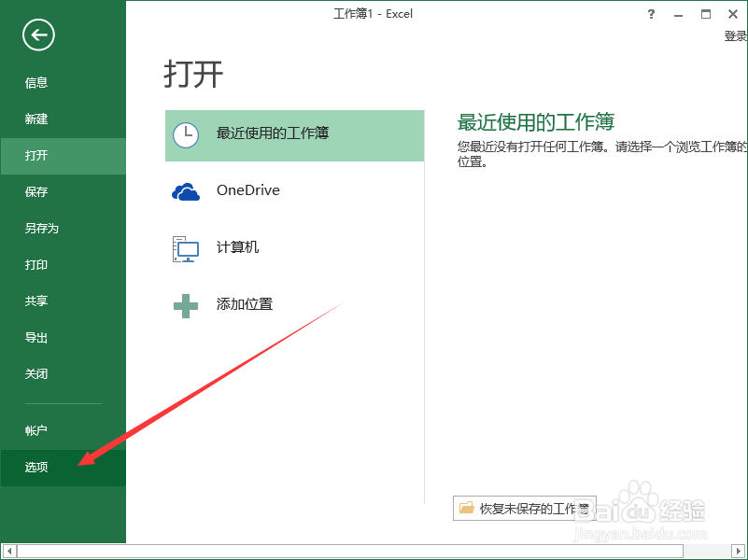Click the green plus icon for 添加位置
The height and width of the screenshot is (560, 748).
tap(186, 304)
